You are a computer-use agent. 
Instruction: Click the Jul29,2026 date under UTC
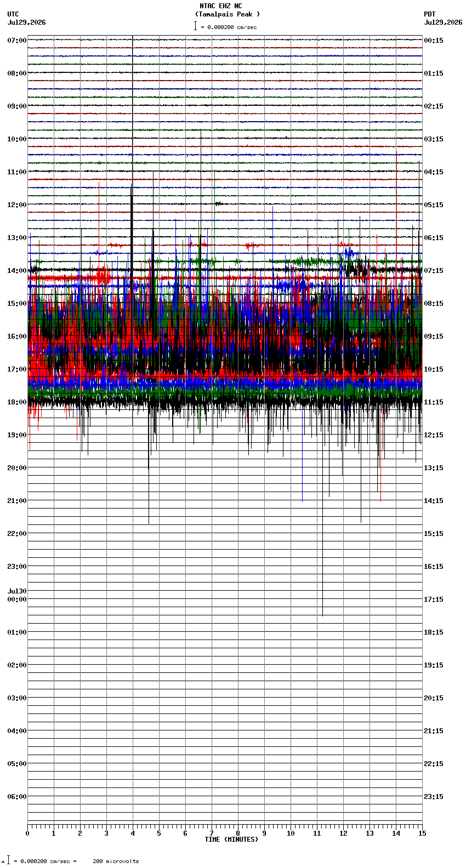click(x=27, y=22)
